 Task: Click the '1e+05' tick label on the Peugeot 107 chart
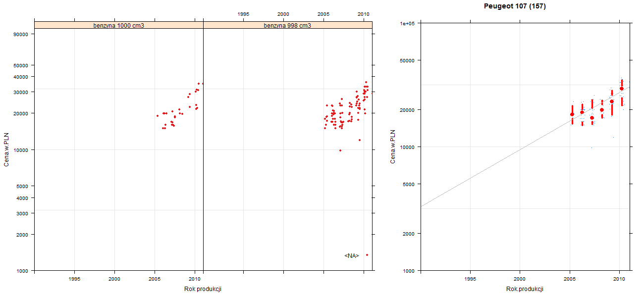click(407, 23)
